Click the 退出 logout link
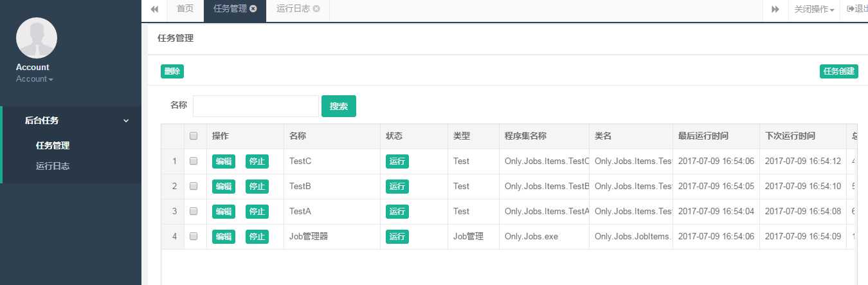 coord(856,9)
